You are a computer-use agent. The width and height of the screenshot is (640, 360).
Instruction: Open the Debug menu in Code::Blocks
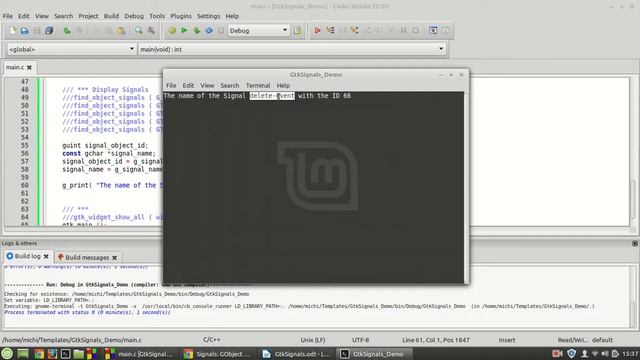coord(134,16)
